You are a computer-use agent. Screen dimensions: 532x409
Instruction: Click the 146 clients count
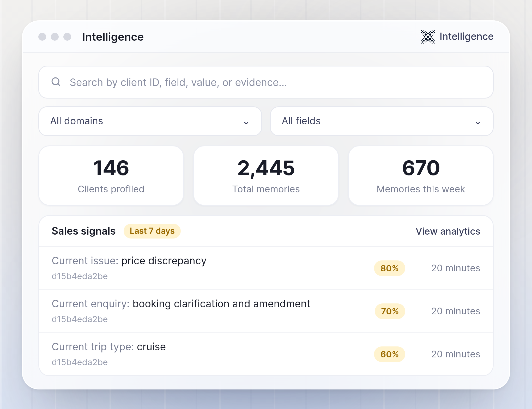(x=111, y=168)
